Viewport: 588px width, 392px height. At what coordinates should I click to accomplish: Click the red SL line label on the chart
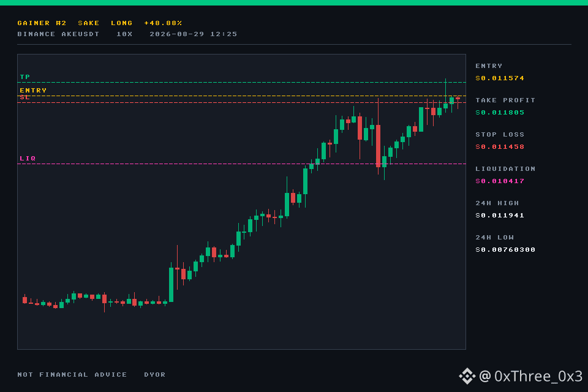(x=25, y=97)
